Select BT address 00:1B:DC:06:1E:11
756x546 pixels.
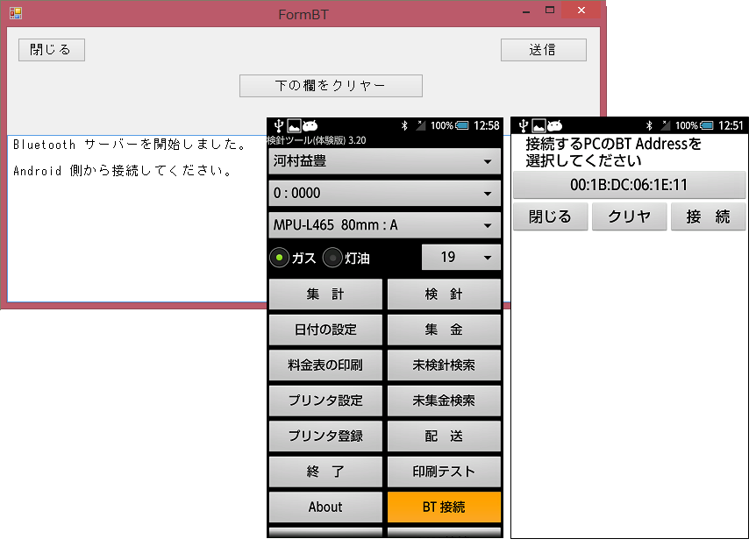point(629,185)
